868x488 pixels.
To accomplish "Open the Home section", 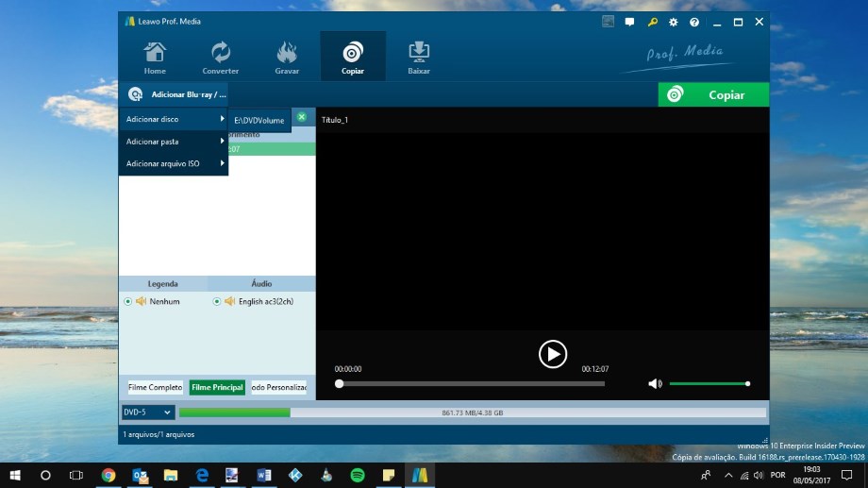I will [x=155, y=57].
